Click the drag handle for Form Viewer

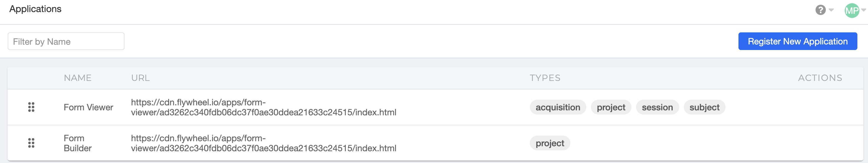coord(31,107)
